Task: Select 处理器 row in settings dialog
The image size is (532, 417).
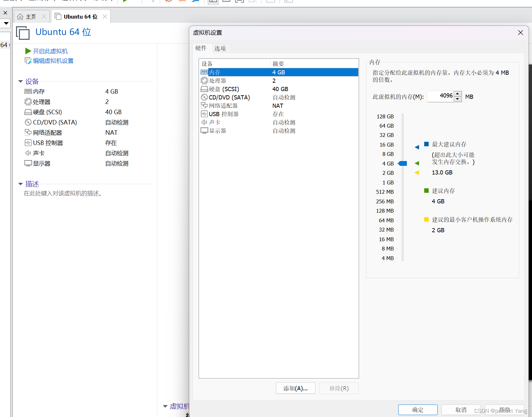Action: point(279,81)
